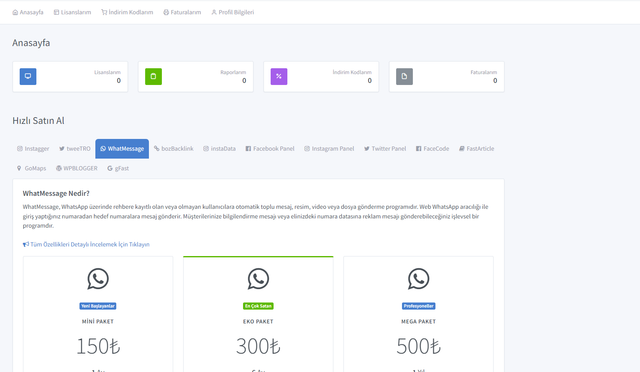The image size is (640, 372).
Task: Open İndirim Kodlarım in top menu
Action: 127,12
